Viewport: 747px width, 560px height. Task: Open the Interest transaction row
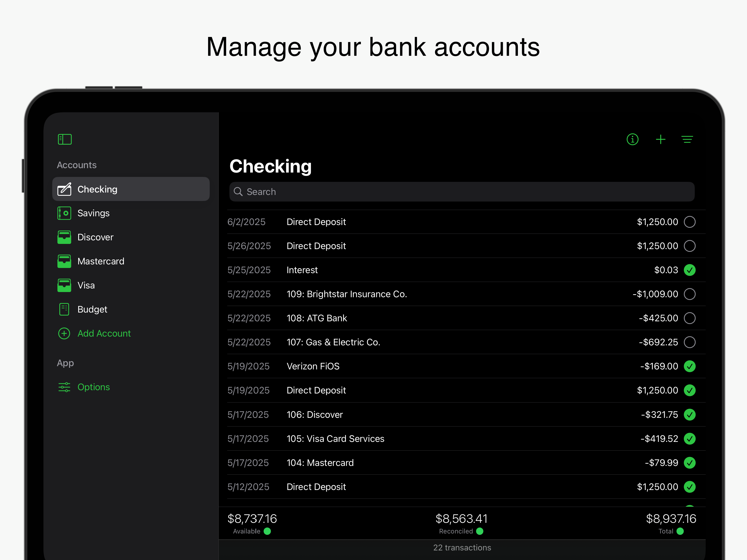click(466, 270)
